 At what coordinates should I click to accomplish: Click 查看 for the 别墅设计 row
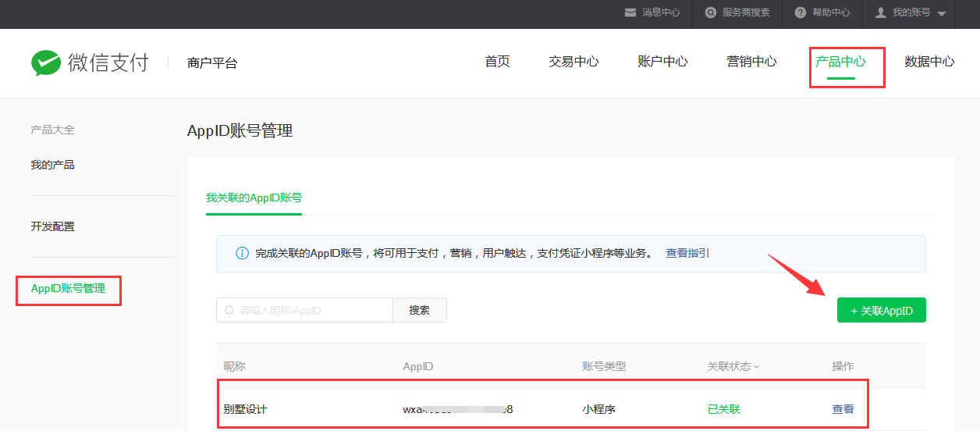tap(843, 409)
